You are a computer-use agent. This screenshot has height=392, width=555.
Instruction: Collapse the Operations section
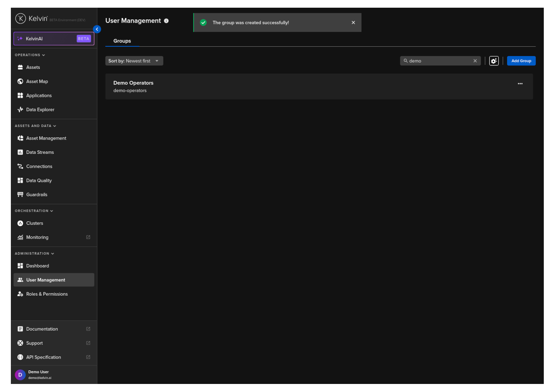30,55
